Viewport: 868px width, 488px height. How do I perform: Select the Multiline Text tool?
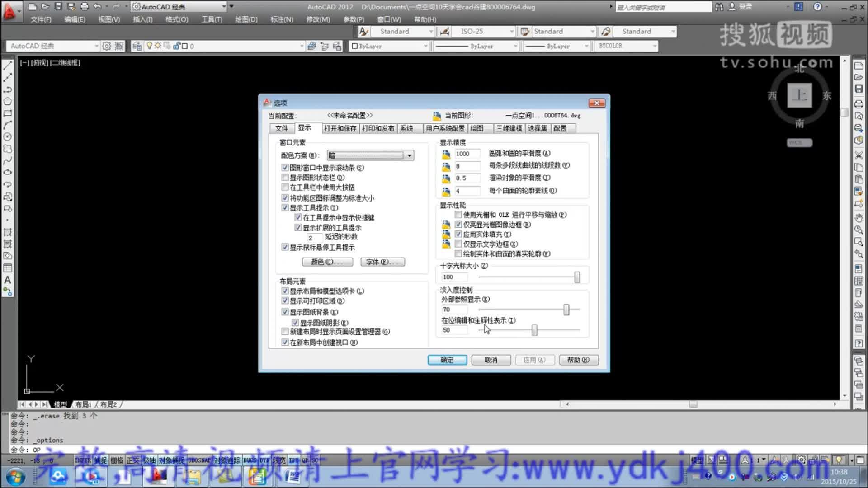pos(7,279)
